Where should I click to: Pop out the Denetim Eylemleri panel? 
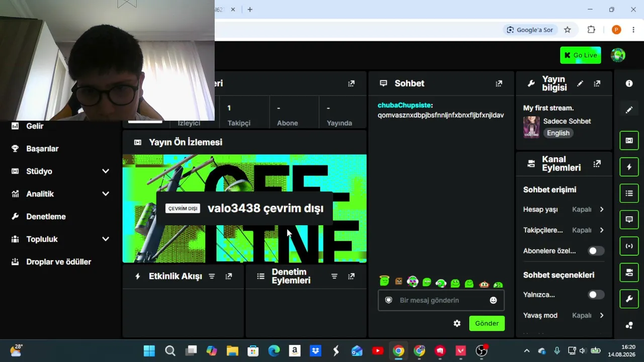pos(351,276)
